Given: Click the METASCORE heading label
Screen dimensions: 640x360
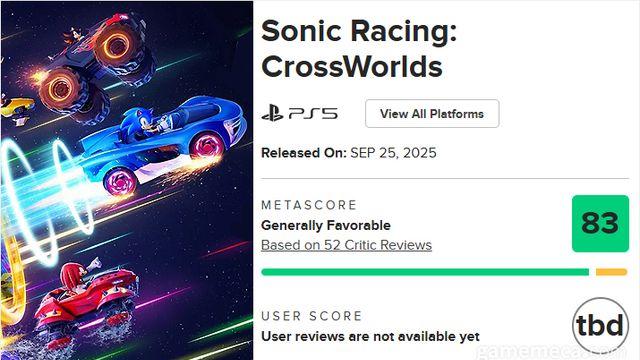Looking at the screenshot, I should pos(309,205).
